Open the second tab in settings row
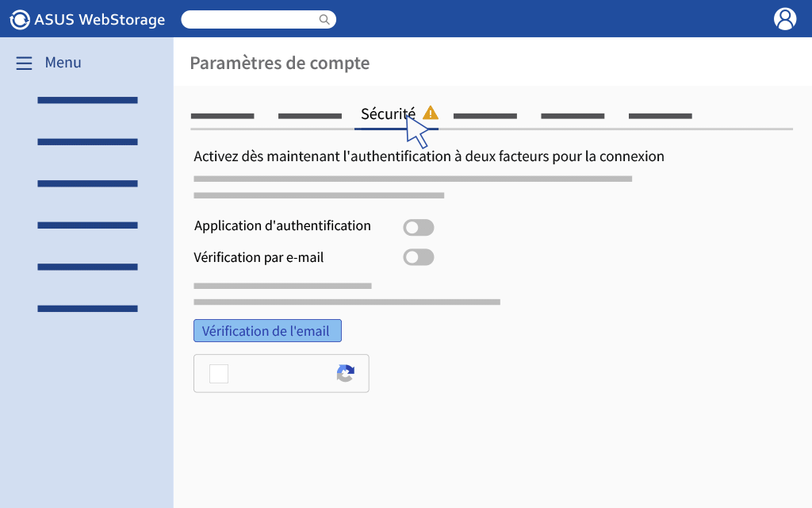 click(310, 116)
